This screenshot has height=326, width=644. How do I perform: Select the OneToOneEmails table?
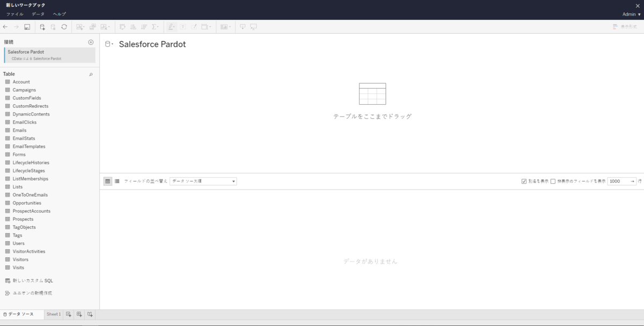(30, 194)
